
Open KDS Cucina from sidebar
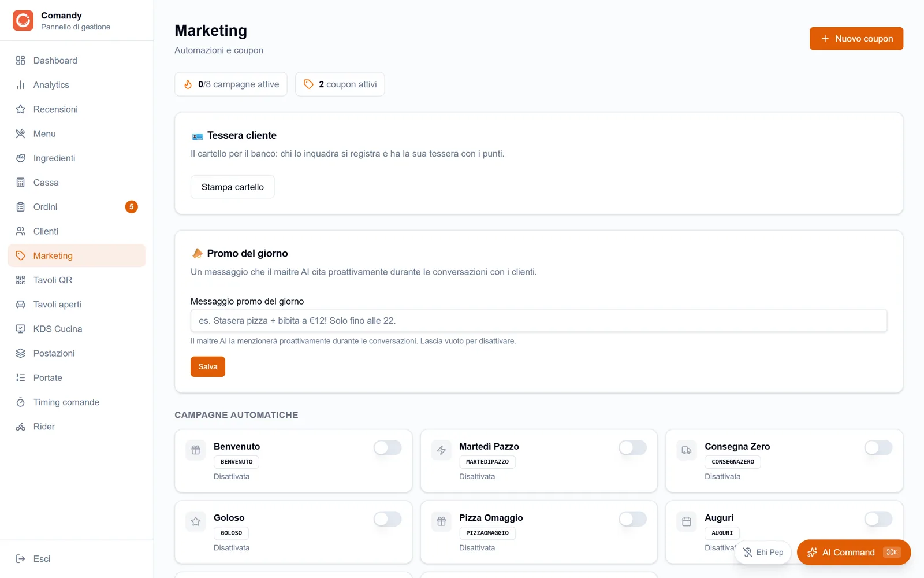[x=76, y=329]
